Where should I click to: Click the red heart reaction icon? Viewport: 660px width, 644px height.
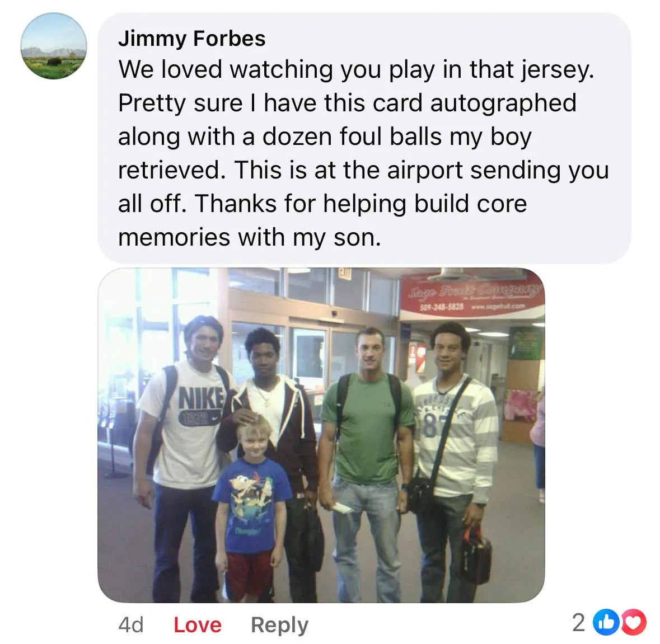click(634, 622)
